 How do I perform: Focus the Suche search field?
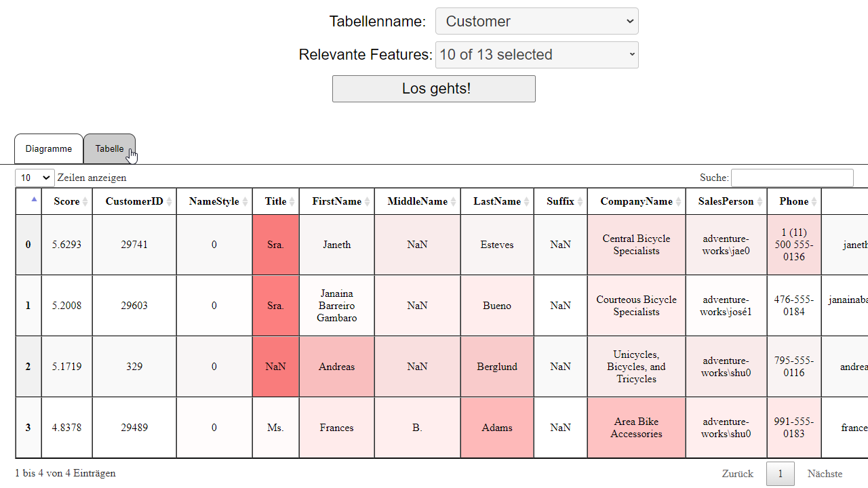[792, 178]
